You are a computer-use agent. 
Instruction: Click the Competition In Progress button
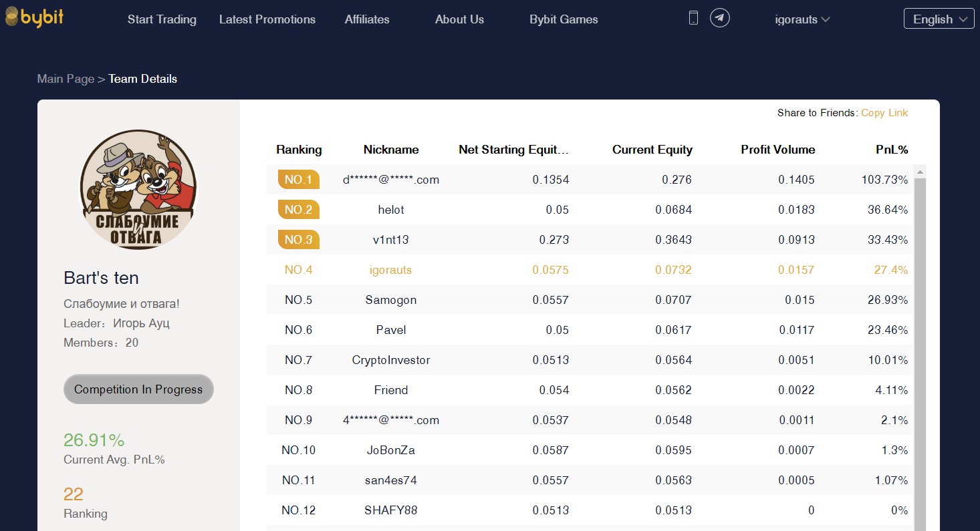(x=138, y=389)
